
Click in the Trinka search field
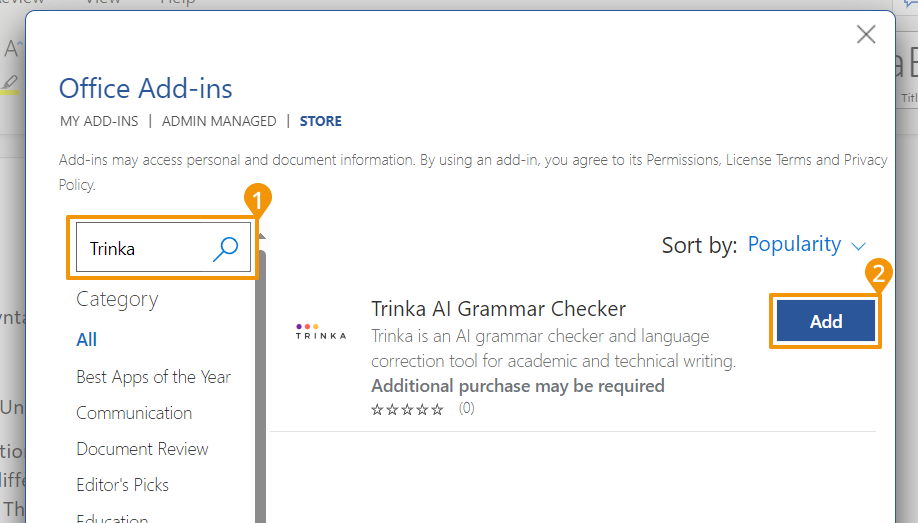[x=145, y=248]
